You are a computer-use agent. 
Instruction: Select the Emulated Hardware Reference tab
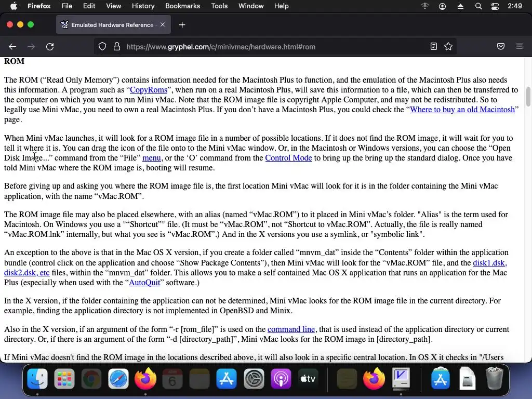tap(113, 25)
